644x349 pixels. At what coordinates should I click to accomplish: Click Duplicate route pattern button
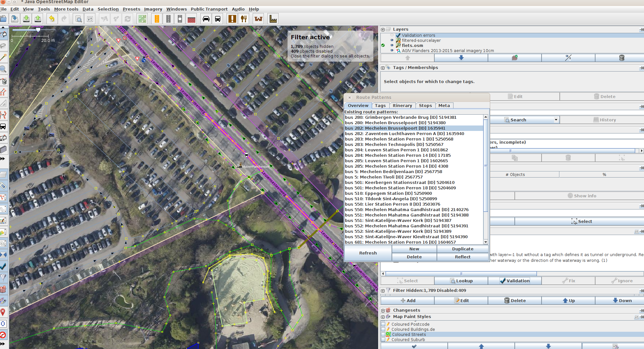point(463,249)
